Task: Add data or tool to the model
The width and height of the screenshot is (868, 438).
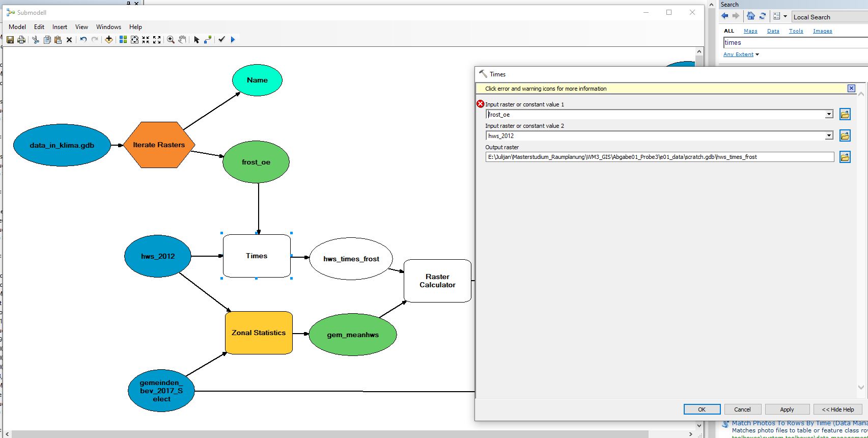Action: [x=109, y=40]
